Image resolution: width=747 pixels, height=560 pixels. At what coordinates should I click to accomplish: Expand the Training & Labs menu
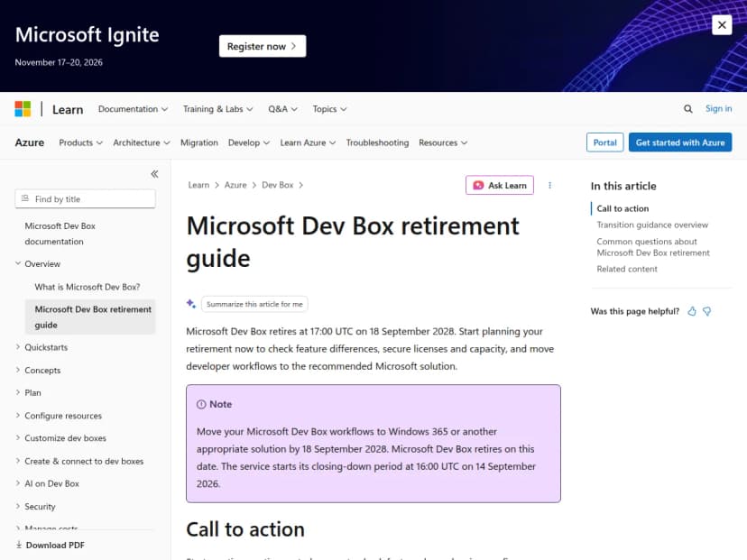pos(217,109)
